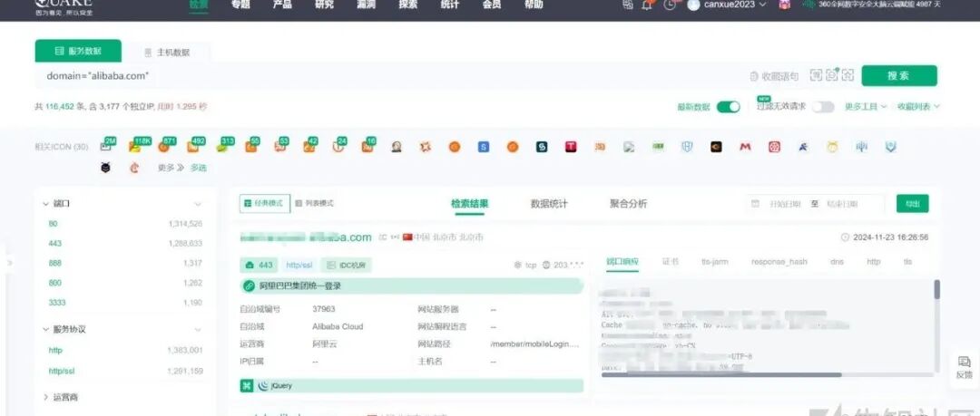Open the tls-jarm tab
This screenshot has width=980, height=416.
tap(715, 262)
